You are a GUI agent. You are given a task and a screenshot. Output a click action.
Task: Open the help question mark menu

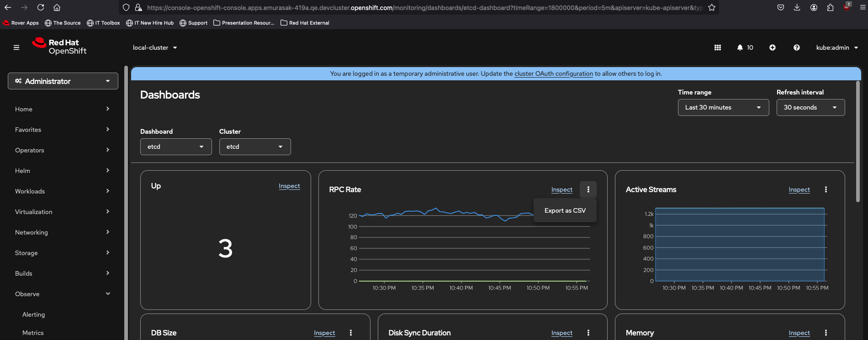pyautogui.click(x=797, y=47)
